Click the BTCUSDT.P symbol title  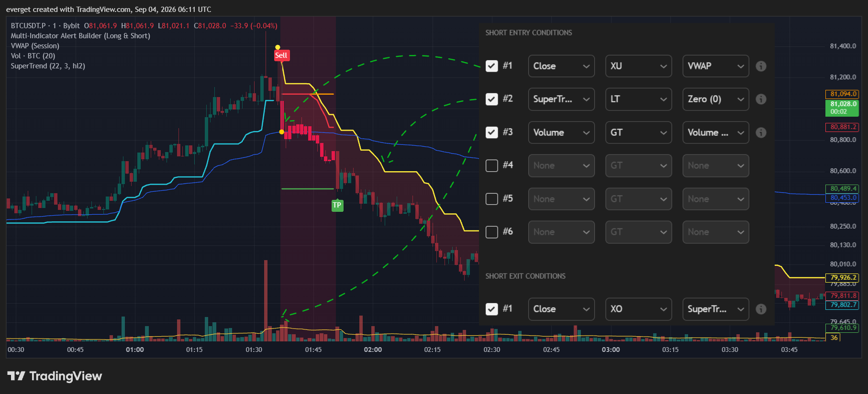[28, 26]
